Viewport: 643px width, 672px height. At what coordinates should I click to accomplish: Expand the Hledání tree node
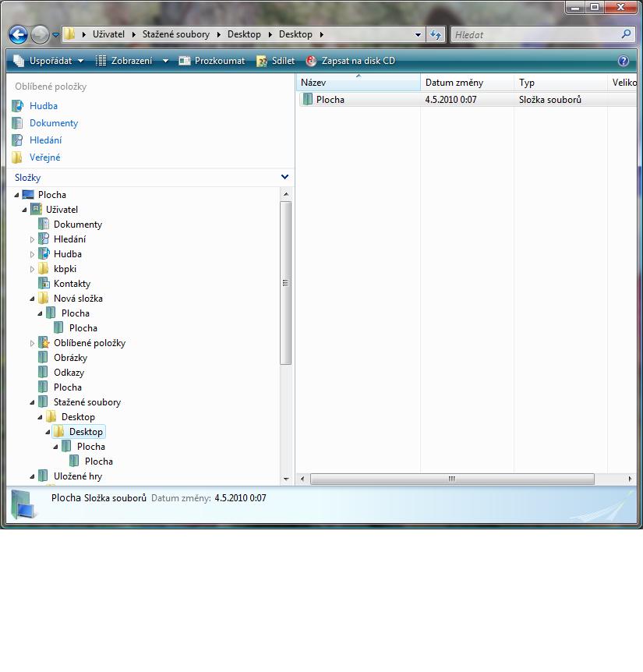pyautogui.click(x=32, y=239)
